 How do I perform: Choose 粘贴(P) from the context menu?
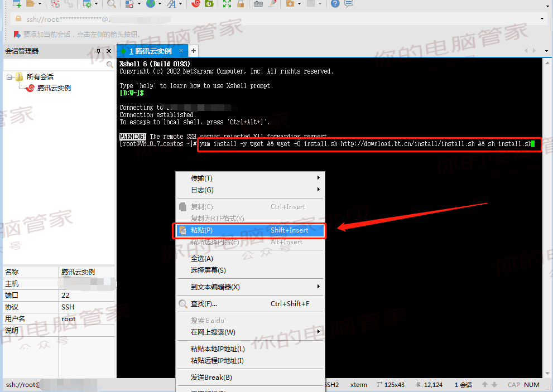pyautogui.click(x=251, y=230)
